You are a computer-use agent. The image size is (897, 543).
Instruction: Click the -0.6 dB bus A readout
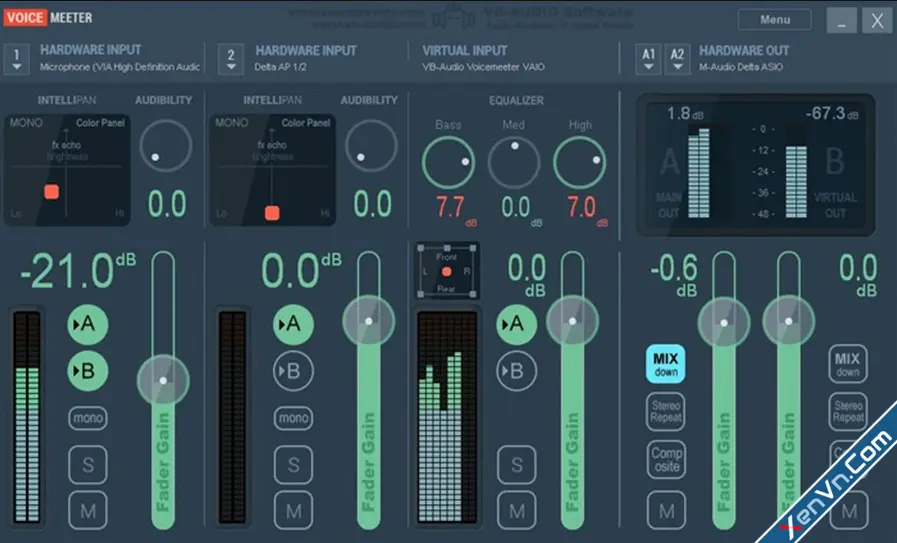(674, 276)
